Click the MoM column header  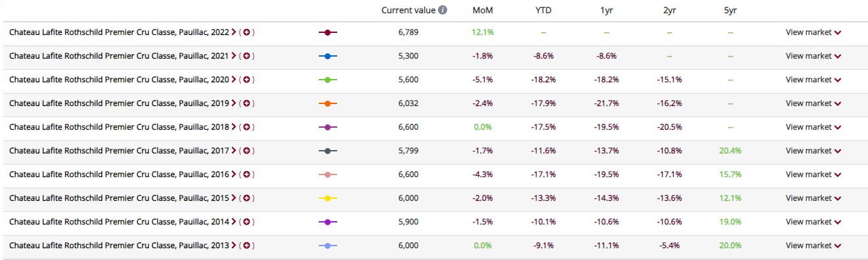coord(483,11)
